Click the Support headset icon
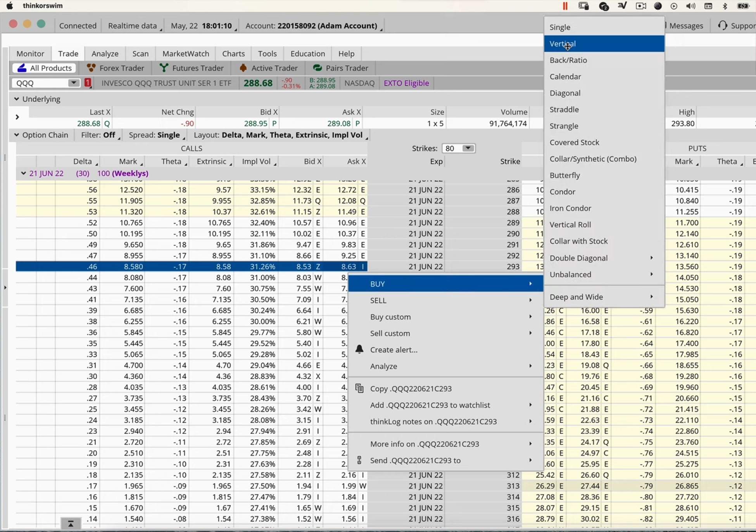The image size is (756, 532). (723, 26)
